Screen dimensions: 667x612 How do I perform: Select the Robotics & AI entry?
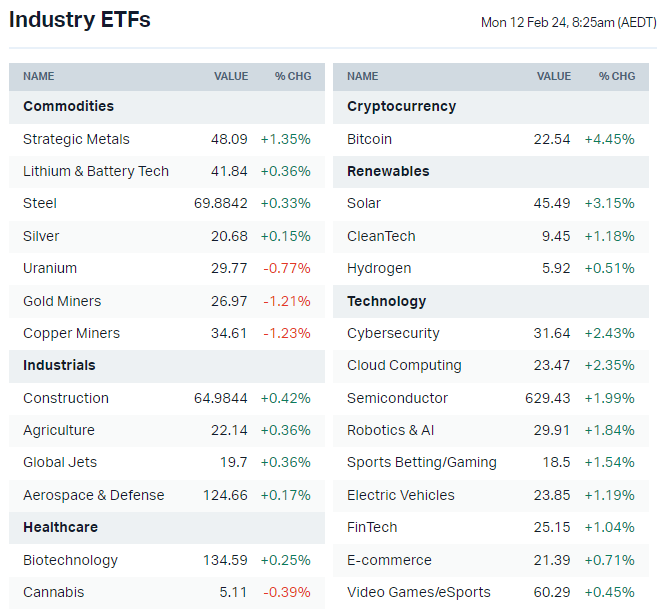(x=391, y=430)
